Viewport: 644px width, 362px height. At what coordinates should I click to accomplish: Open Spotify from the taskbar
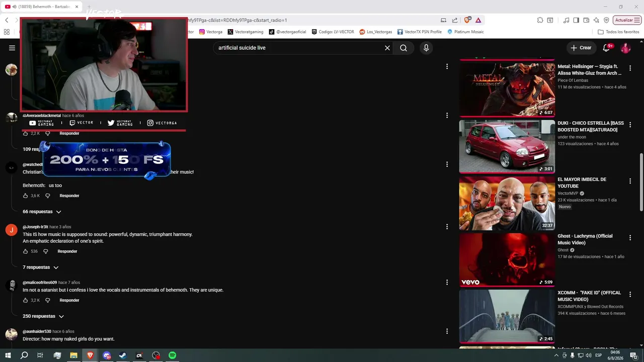click(x=172, y=355)
